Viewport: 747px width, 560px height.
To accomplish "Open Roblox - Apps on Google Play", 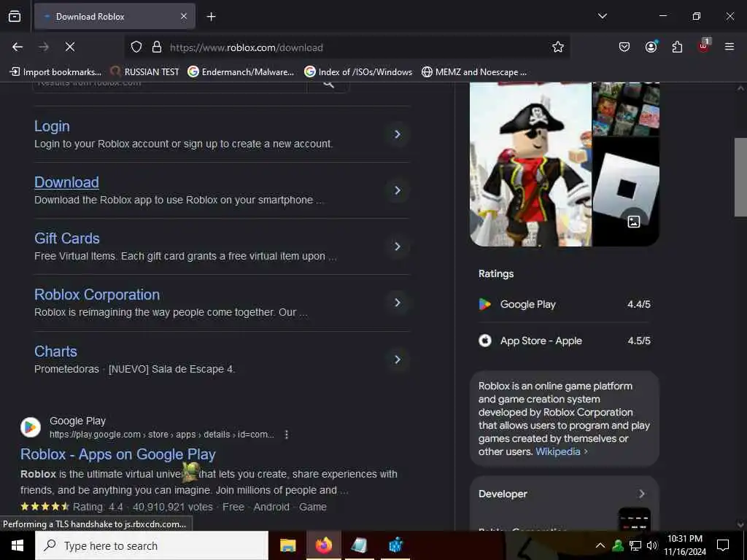I will point(118,454).
